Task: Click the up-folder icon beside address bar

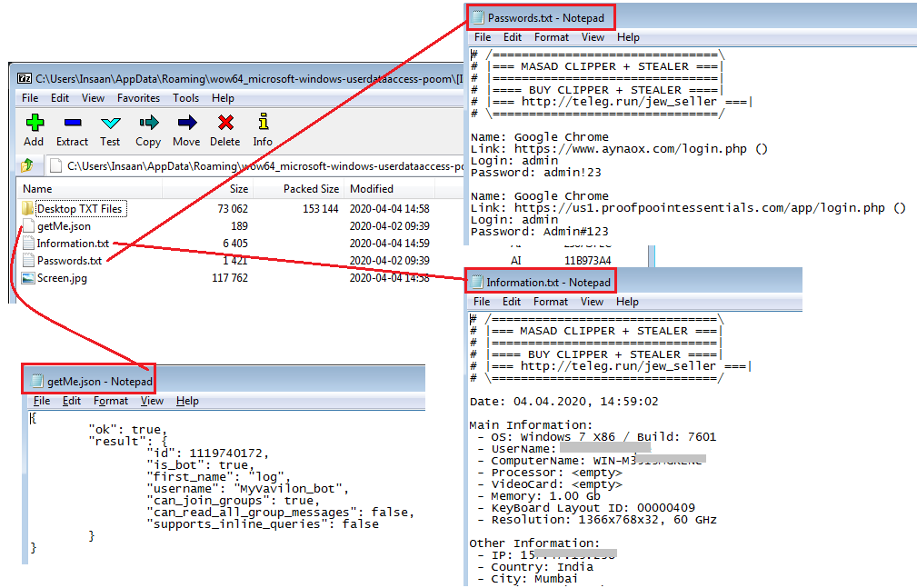Action: [x=28, y=165]
